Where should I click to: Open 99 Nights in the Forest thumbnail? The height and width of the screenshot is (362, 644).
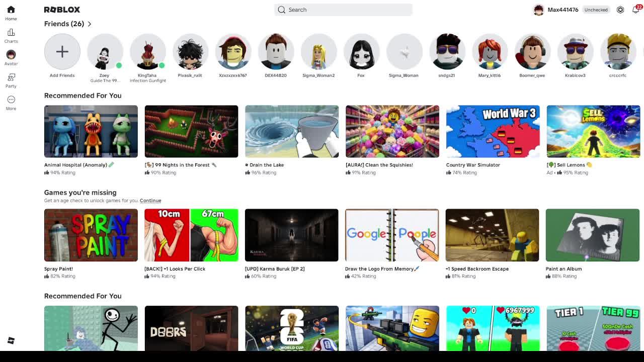(191, 131)
